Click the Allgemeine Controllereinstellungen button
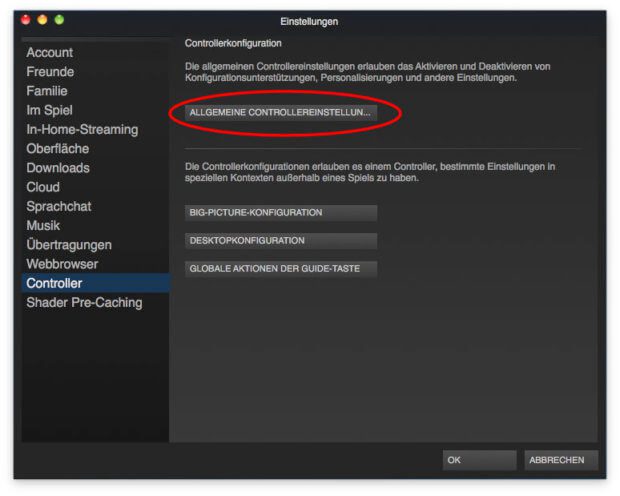Viewport: 620px width, 496px height. pos(280,113)
